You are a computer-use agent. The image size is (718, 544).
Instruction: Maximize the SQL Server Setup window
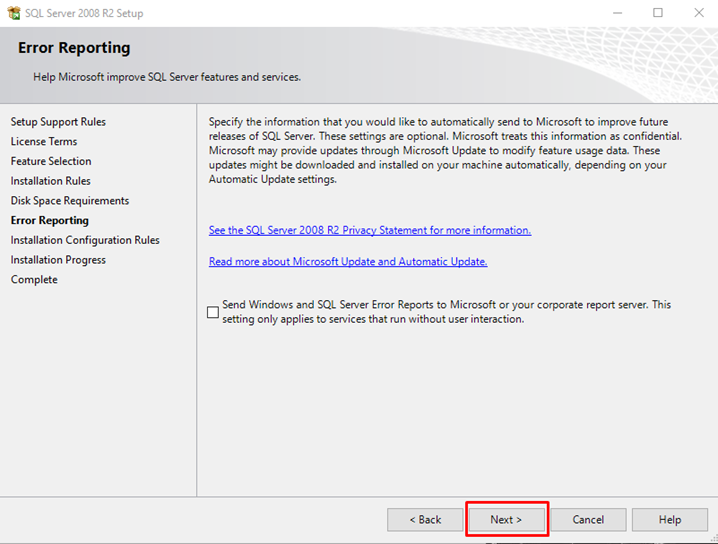658,13
